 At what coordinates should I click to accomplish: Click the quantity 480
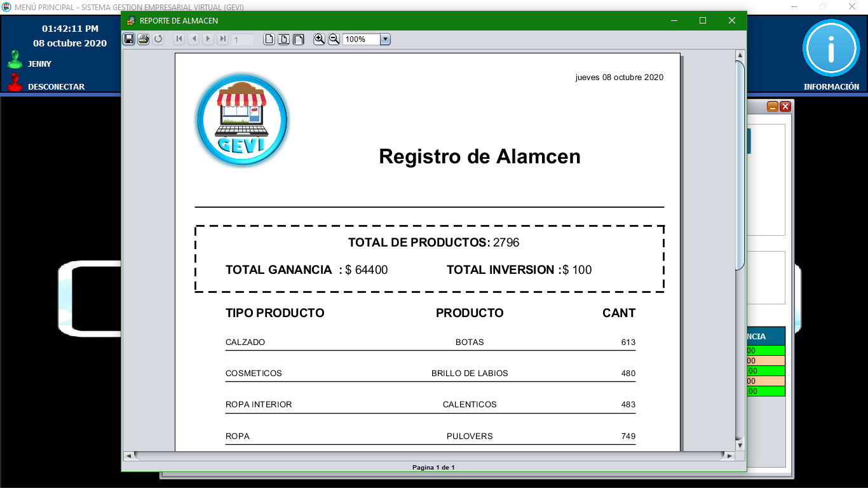(628, 374)
